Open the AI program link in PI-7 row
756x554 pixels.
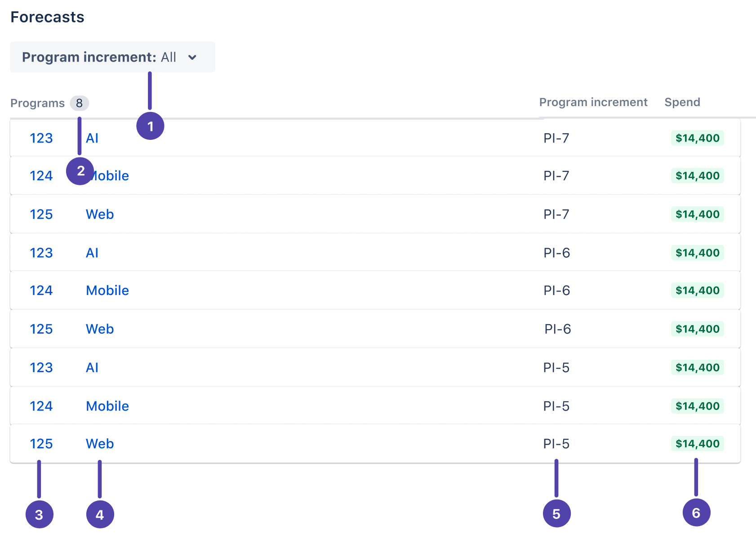coord(92,138)
